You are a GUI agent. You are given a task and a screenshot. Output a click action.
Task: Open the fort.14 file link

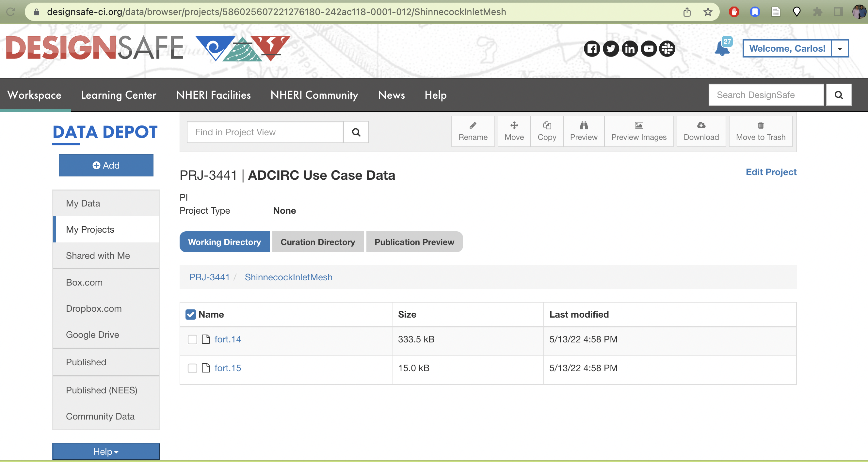click(228, 339)
